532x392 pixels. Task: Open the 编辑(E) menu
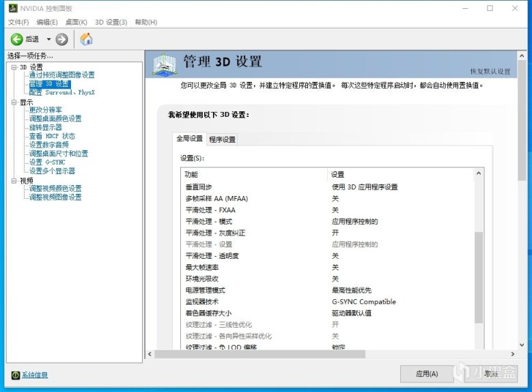(47, 22)
